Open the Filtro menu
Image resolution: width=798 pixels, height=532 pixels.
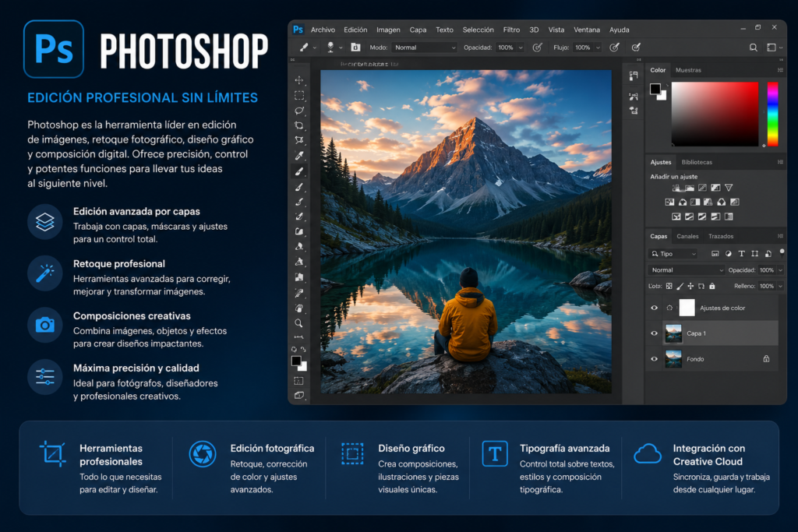[511, 30]
